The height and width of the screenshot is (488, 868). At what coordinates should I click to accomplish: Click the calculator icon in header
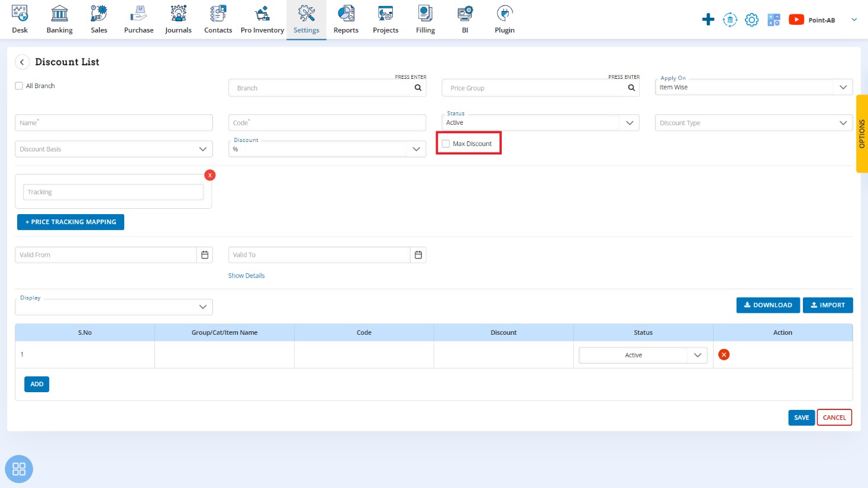[774, 20]
